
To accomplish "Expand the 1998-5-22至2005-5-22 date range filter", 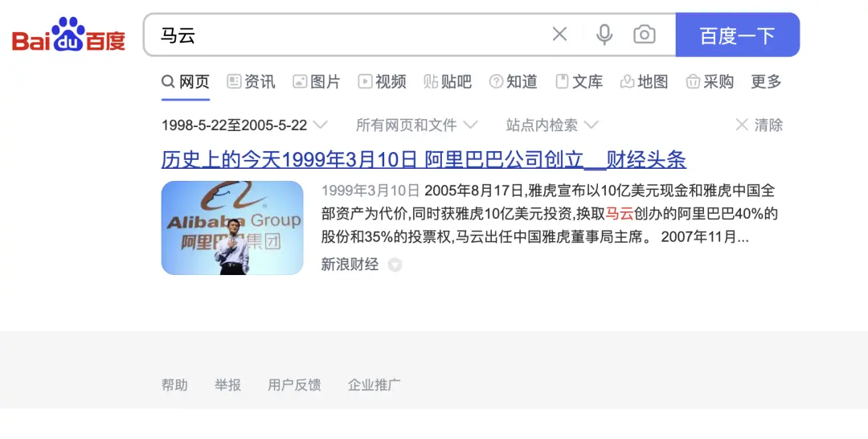I will point(244,125).
